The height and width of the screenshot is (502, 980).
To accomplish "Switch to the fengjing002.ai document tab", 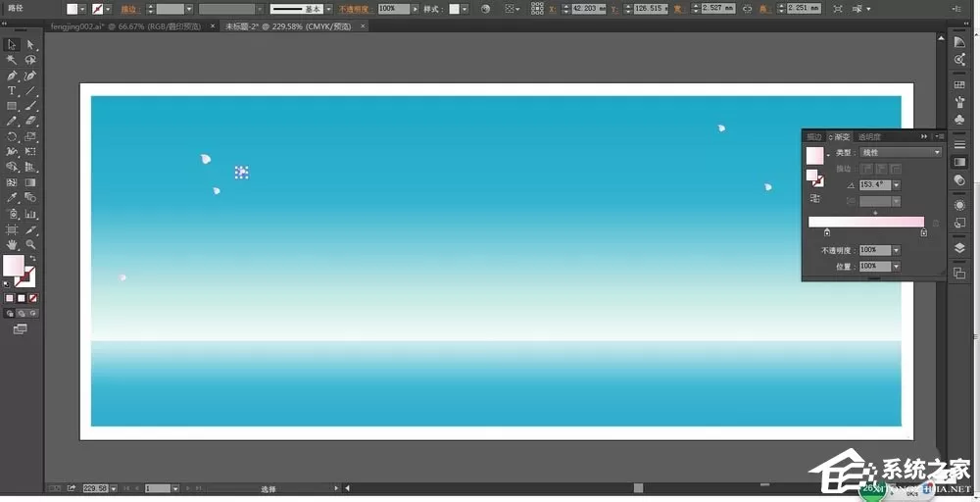I will tap(126, 26).
